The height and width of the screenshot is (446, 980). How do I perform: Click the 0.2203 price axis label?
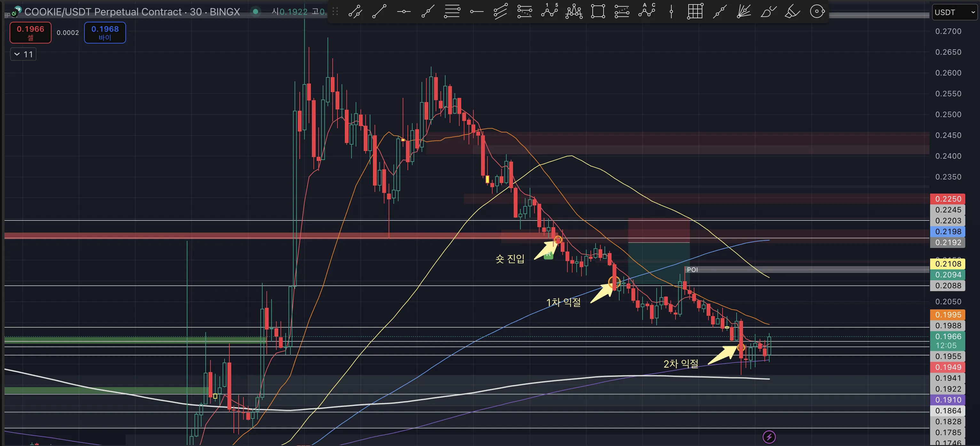[x=948, y=221]
